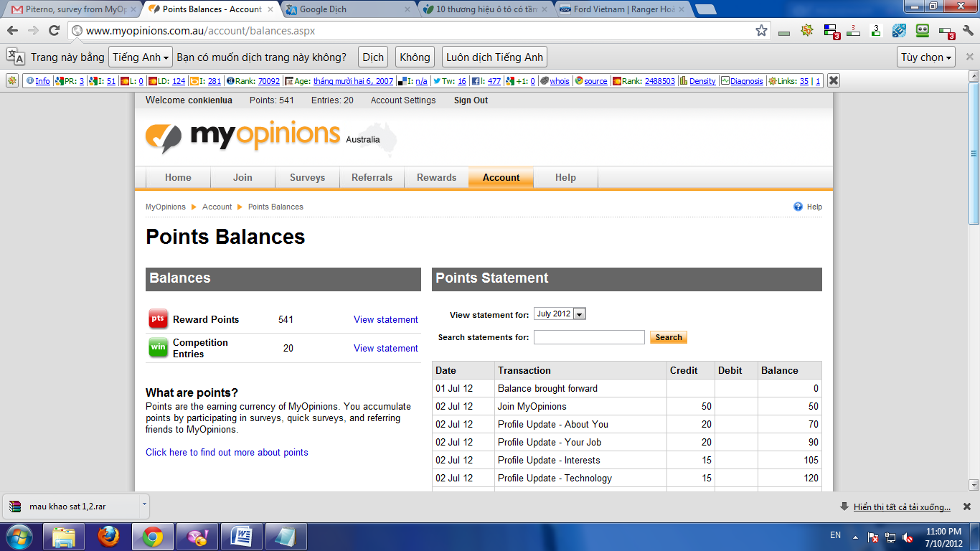Viewport: 980px width, 551px height.
Task: Open the green RoboForm robot extension
Action: [922, 31]
